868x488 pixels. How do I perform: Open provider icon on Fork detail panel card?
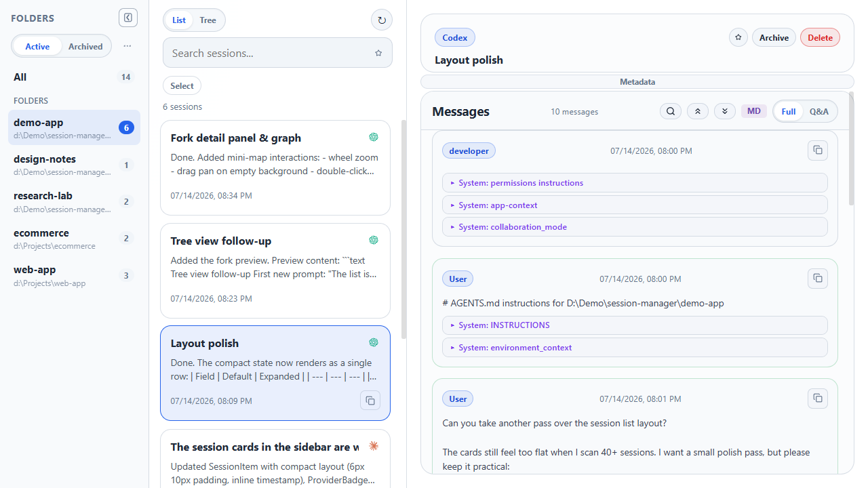coord(374,137)
